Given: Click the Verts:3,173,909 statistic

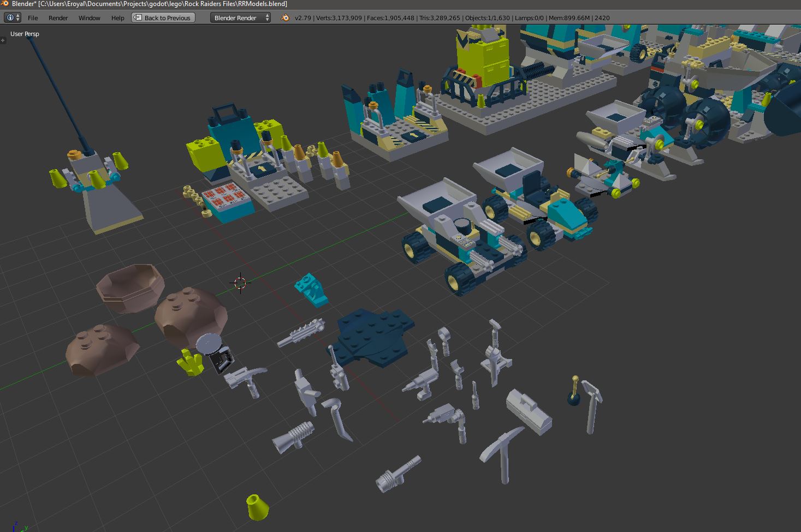Looking at the screenshot, I should click(339, 18).
